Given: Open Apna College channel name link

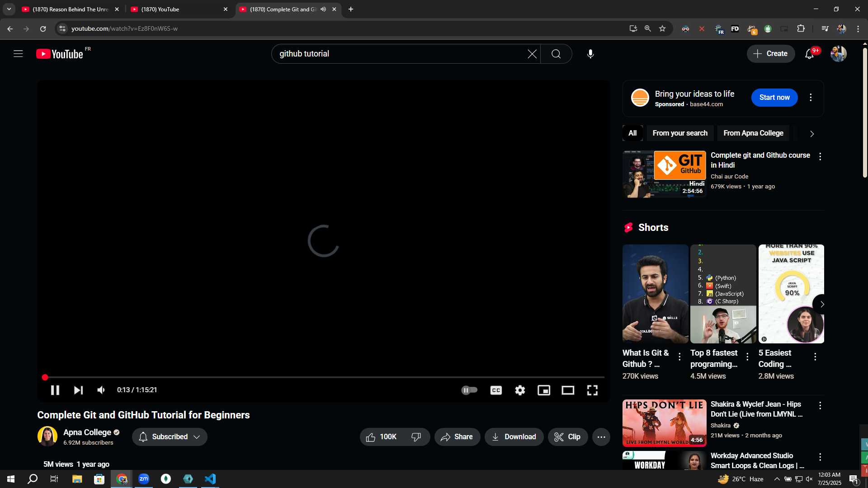Looking at the screenshot, I should point(87,432).
